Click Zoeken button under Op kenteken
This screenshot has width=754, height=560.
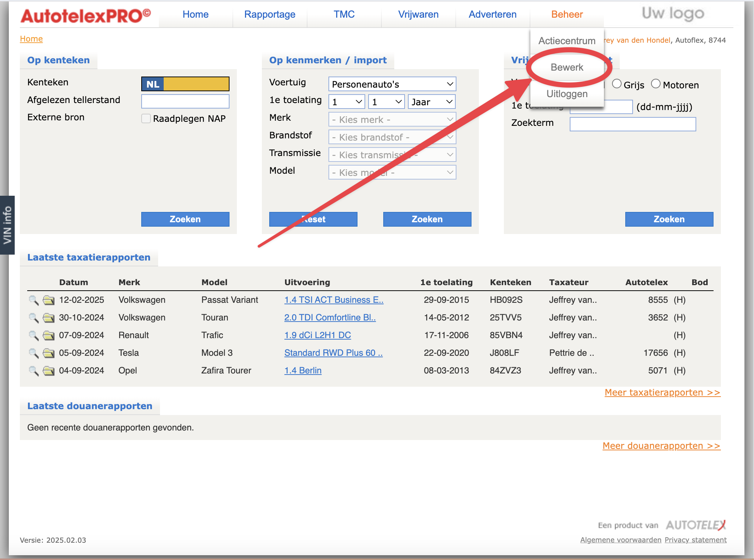point(185,219)
